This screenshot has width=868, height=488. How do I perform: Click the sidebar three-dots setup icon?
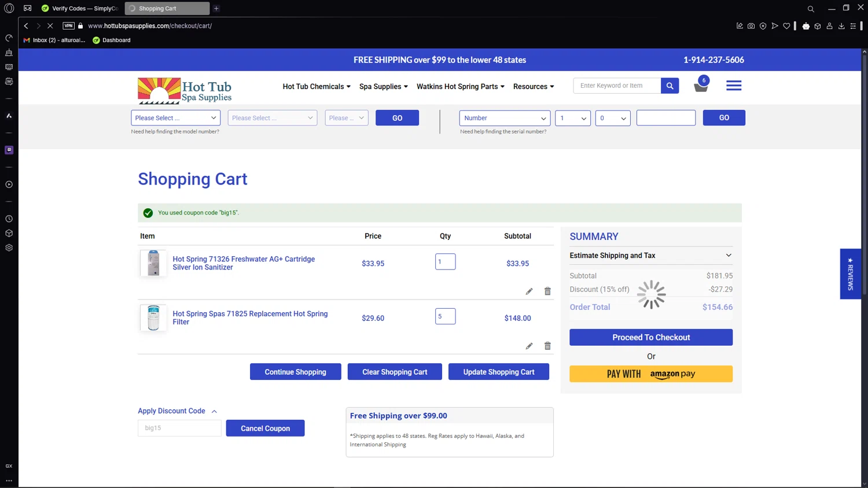[x=9, y=480]
